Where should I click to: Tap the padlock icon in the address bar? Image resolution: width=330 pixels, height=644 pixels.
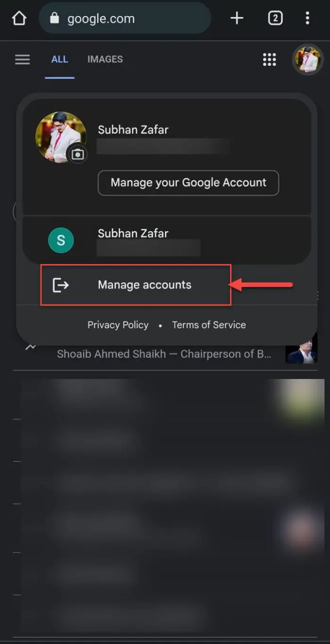click(x=55, y=18)
